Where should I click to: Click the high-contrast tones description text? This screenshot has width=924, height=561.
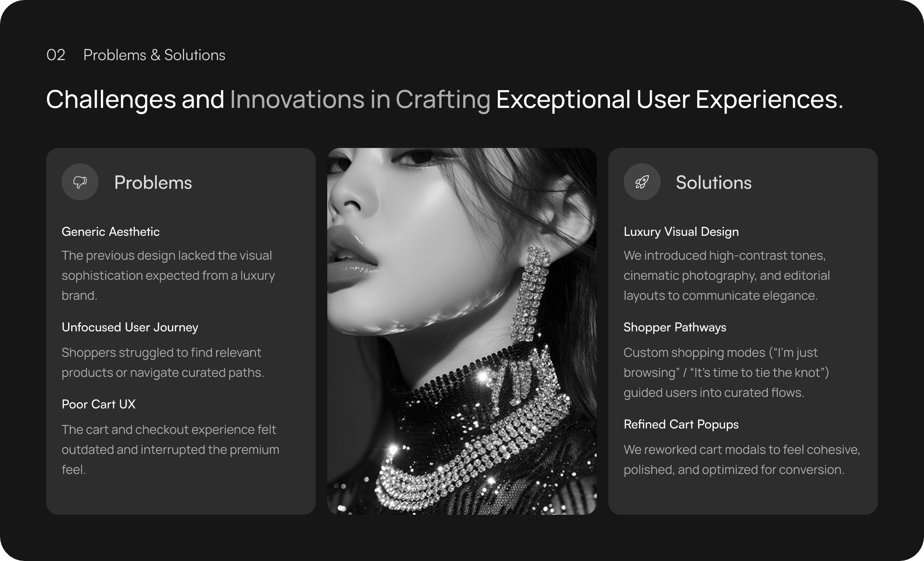[x=726, y=275]
